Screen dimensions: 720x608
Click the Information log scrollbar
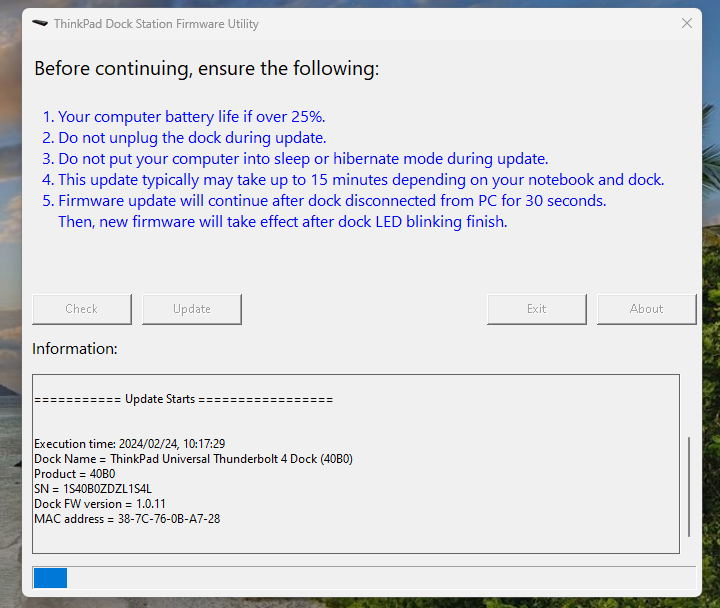(x=689, y=487)
